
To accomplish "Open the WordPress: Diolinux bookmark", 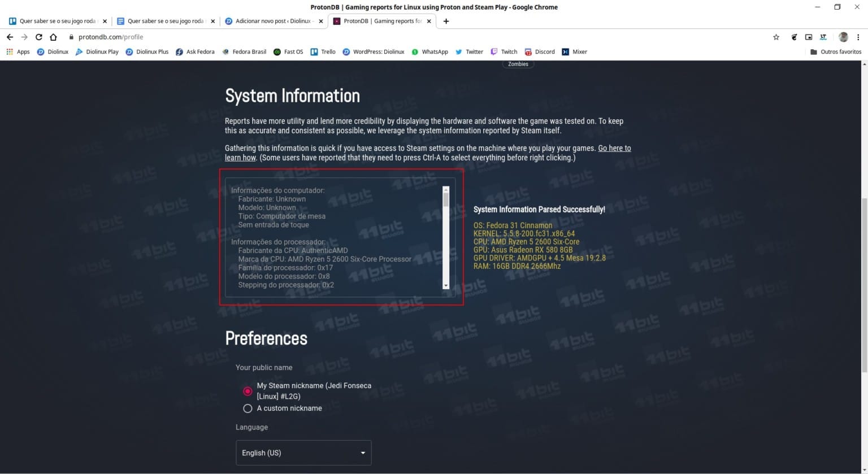I will tap(373, 51).
